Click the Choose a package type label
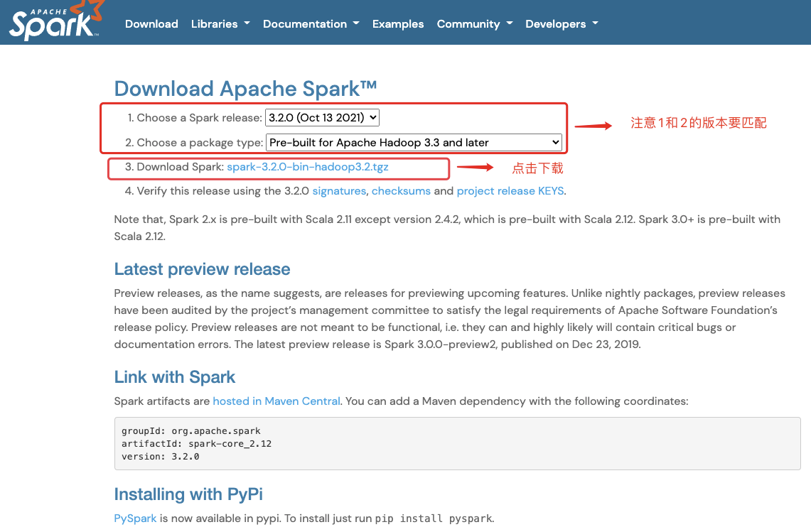The height and width of the screenshot is (532, 811). [x=200, y=143]
